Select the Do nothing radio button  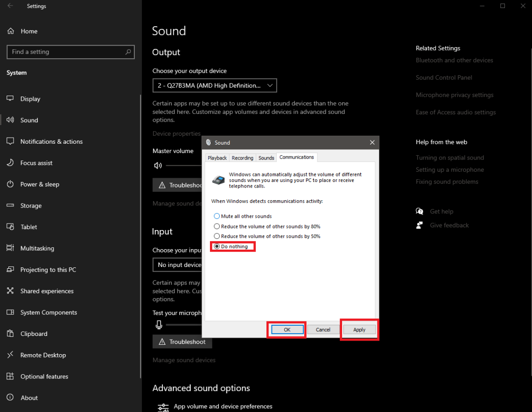(x=216, y=246)
